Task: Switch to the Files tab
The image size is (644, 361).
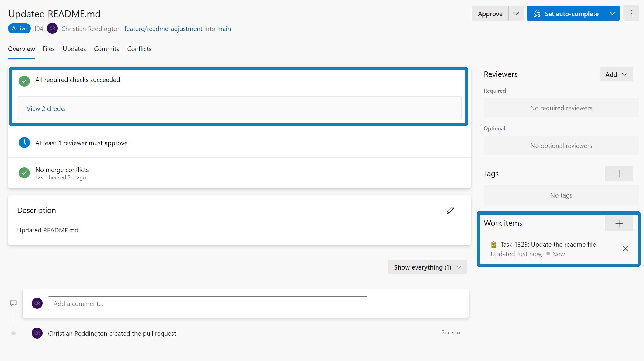Action: [x=48, y=49]
